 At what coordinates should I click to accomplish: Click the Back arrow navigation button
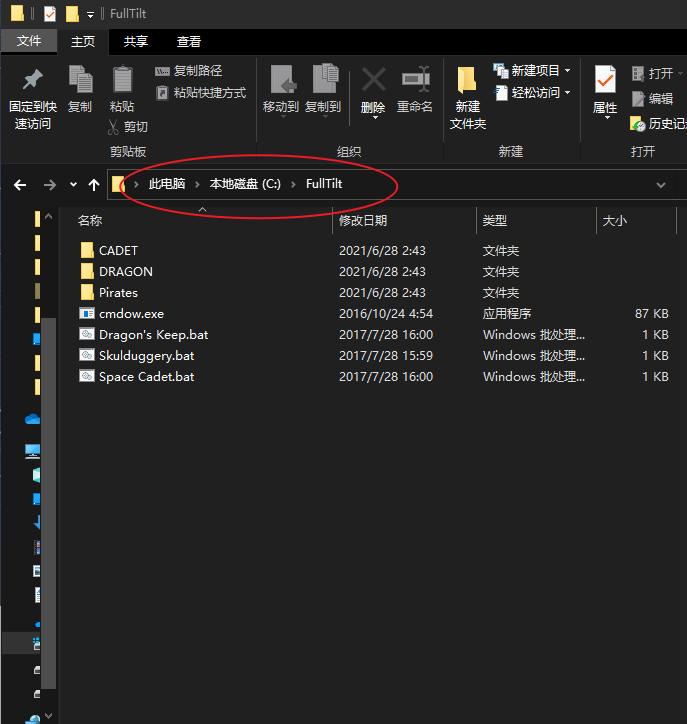pyautogui.click(x=20, y=185)
